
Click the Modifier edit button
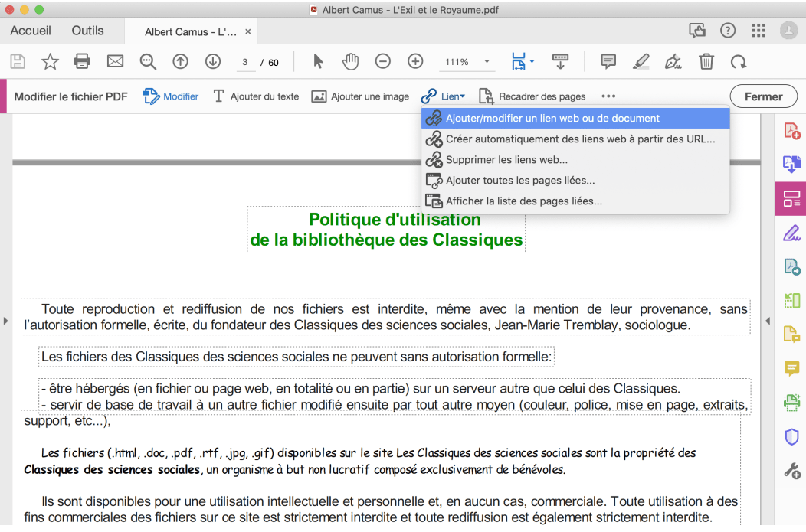[171, 96]
